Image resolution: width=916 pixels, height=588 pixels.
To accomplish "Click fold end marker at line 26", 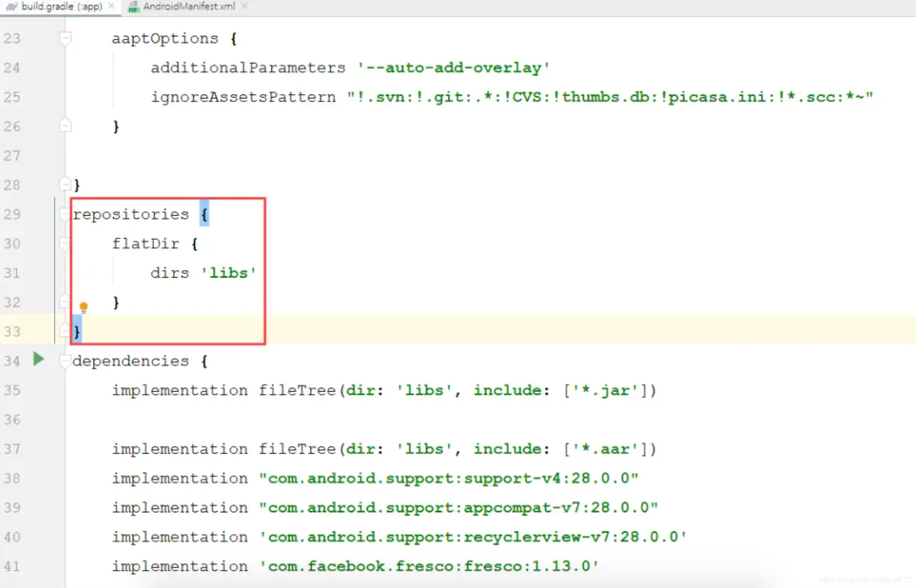I will (65, 126).
